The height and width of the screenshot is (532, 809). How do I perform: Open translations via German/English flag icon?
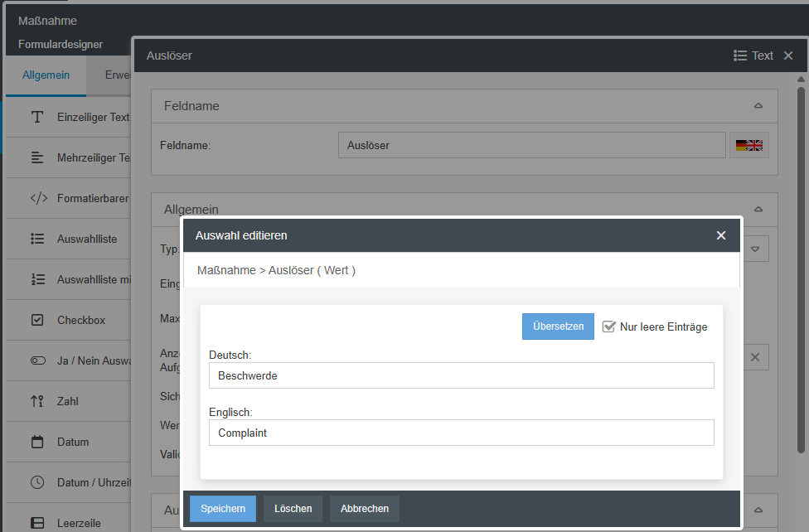[749, 146]
